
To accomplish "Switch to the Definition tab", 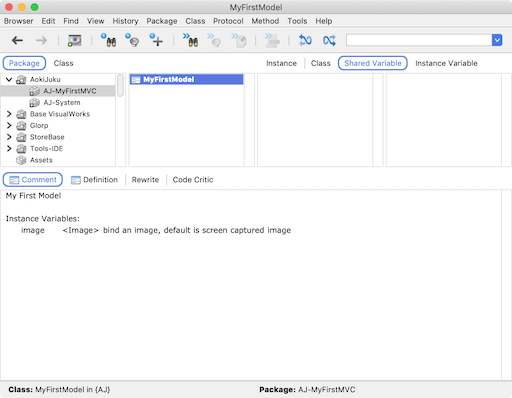I will click(x=94, y=180).
